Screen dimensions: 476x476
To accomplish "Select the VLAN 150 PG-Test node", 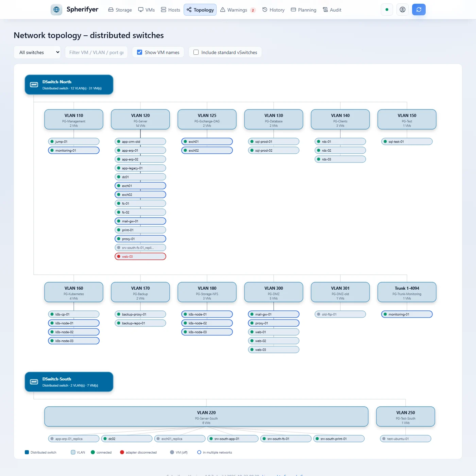I will click(407, 119).
